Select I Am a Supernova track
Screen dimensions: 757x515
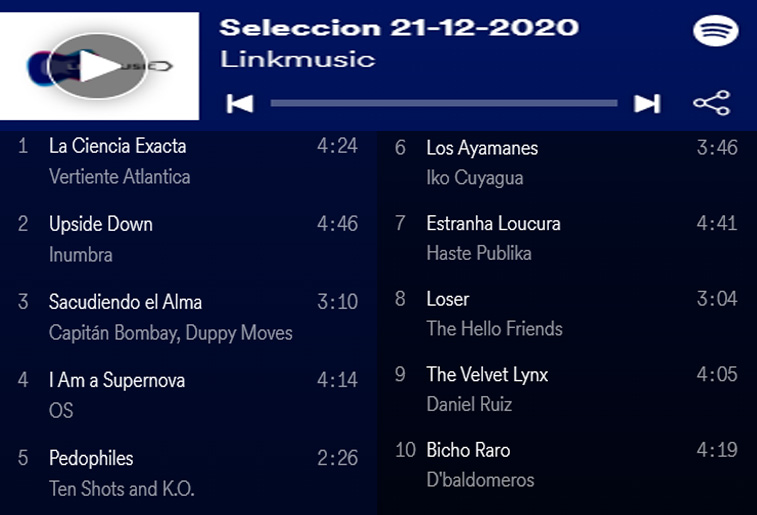point(117,380)
